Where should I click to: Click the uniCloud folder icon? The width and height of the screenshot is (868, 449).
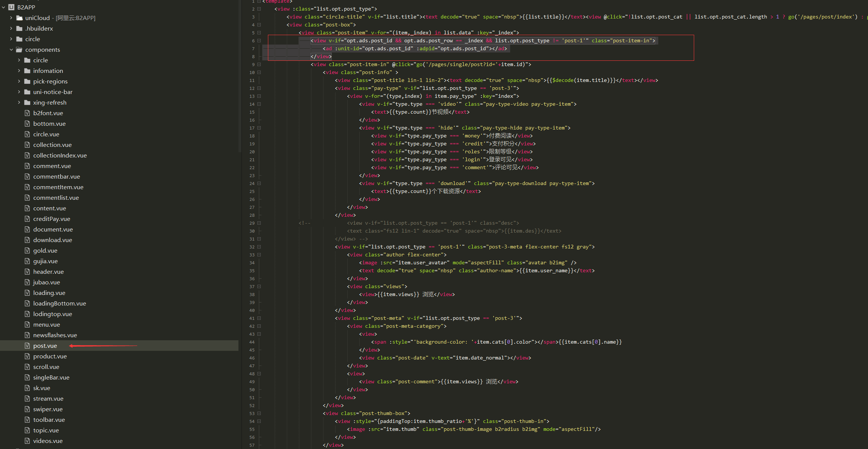pos(19,18)
